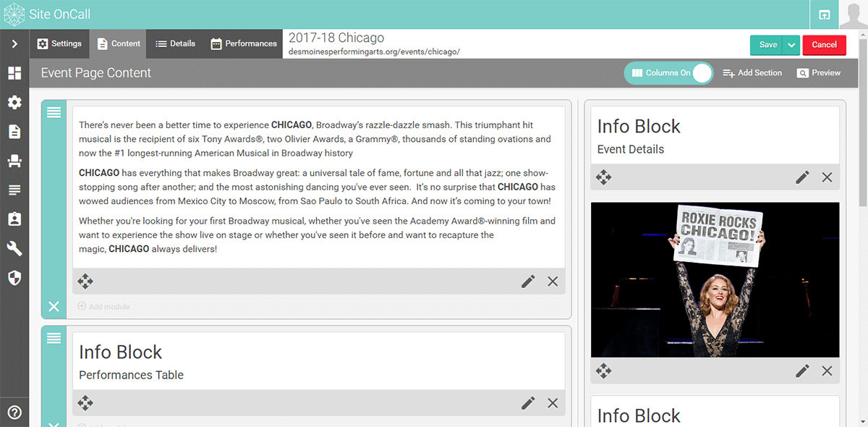Click the Preview button
The height and width of the screenshot is (427, 868).
819,73
